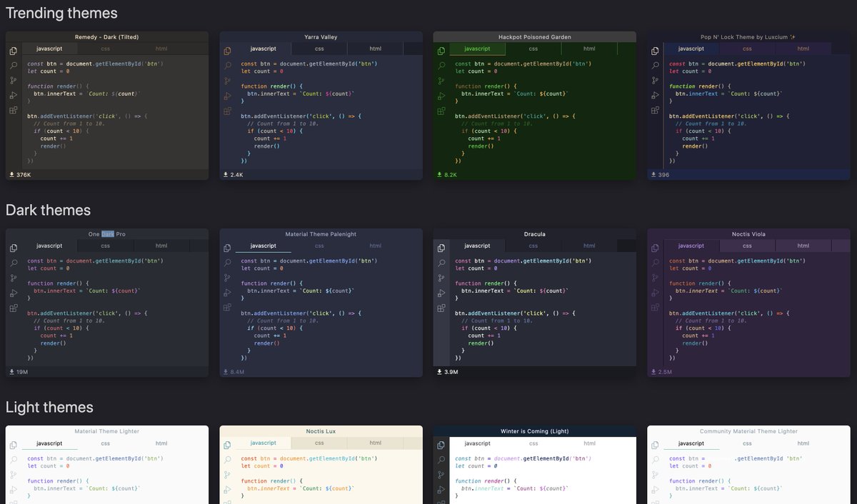Select source control icon in One Dark Pro card
This screenshot has height=504, width=857.
(x=14, y=278)
